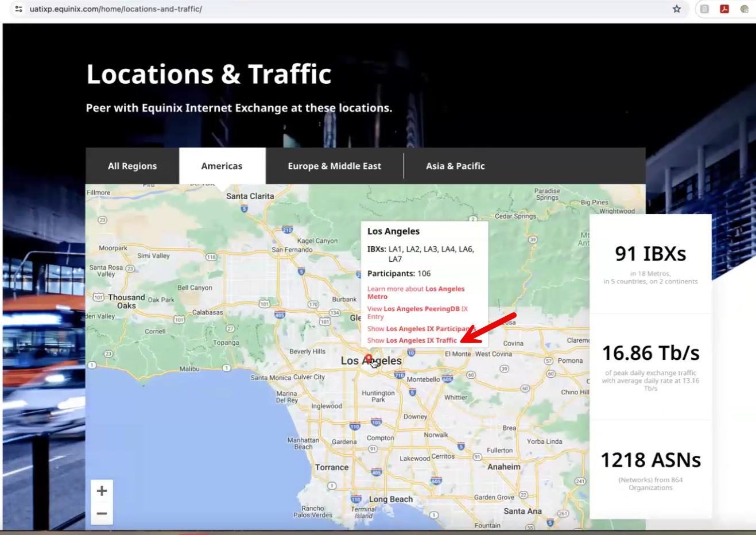Click the red Los Angeles map marker
This screenshot has width=756, height=535.
point(369,359)
